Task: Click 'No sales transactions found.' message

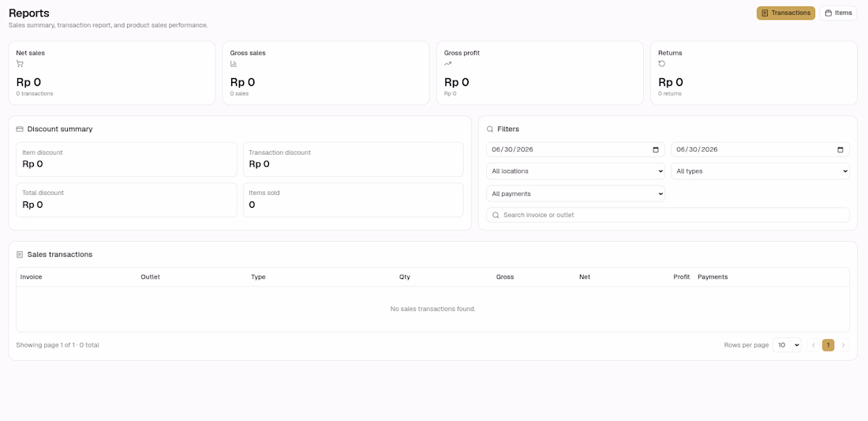Action: point(433,309)
